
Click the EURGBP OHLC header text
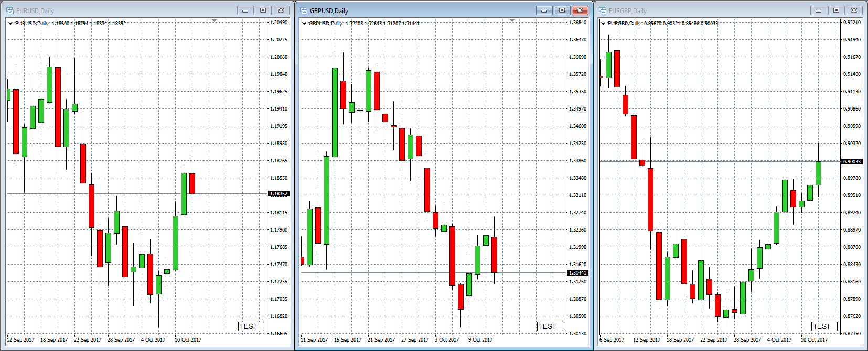coord(663,24)
